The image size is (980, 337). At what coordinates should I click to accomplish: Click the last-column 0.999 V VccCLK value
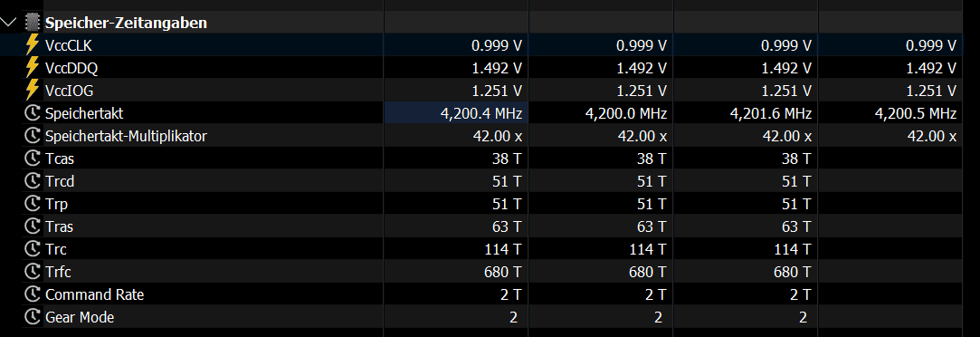point(931,45)
